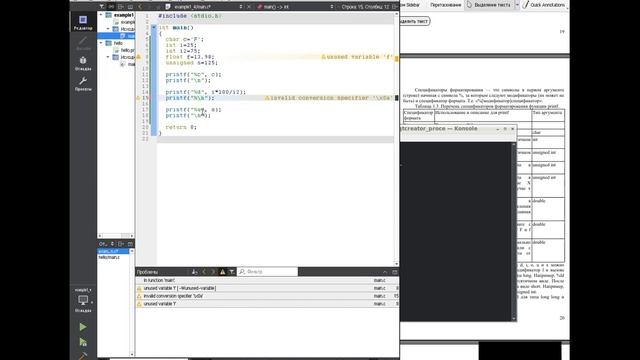This screenshot has height=360, width=640.
Task: Go back in editor navigation history
Action: [x=140, y=7]
